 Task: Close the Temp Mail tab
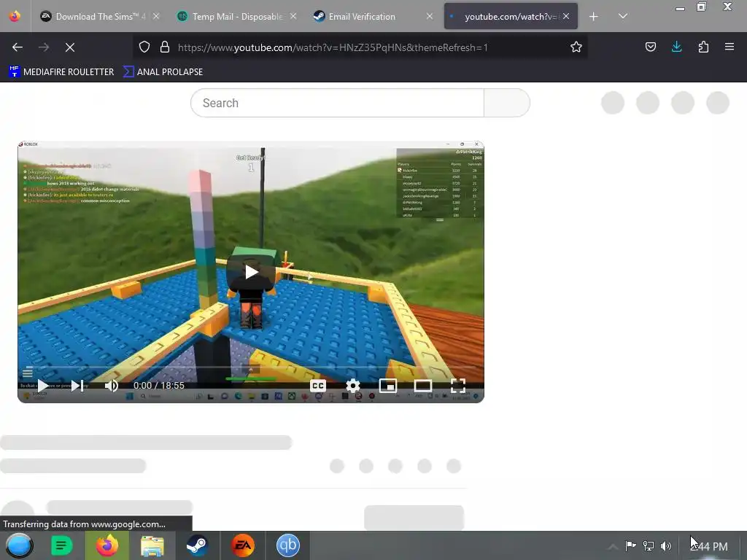(x=293, y=16)
